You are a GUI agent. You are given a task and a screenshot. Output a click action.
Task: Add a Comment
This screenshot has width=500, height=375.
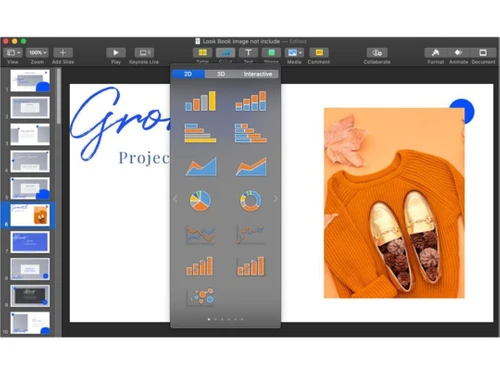pos(319,53)
